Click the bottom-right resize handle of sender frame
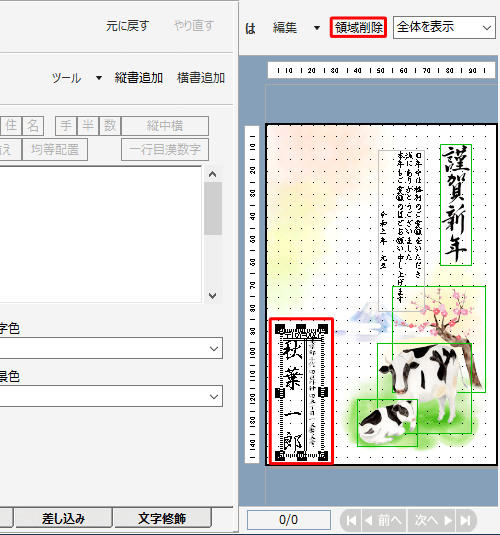 click(x=323, y=456)
